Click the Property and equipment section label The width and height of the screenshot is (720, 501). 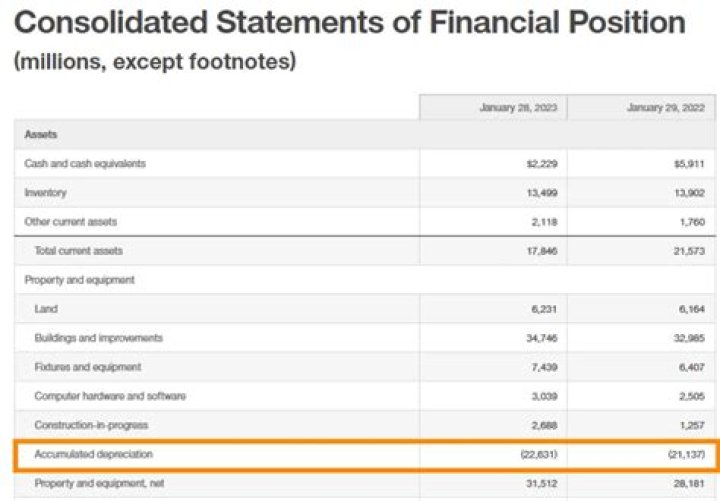[x=79, y=280]
